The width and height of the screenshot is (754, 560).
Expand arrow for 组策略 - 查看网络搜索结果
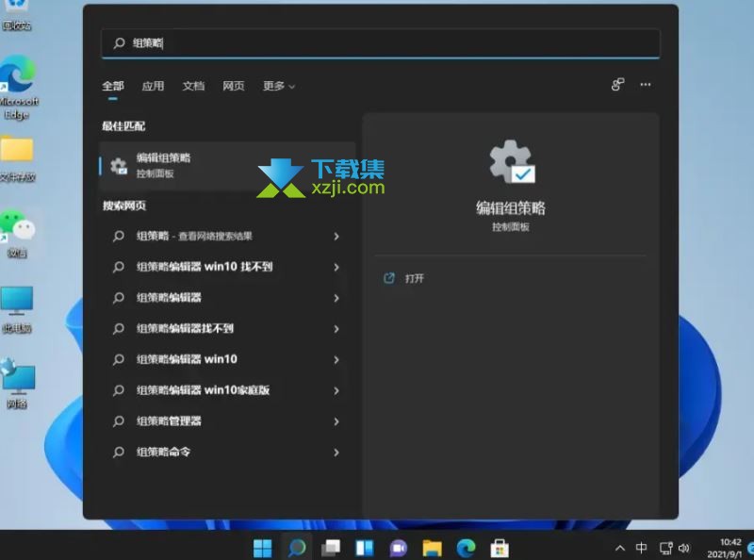tap(336, 237)
